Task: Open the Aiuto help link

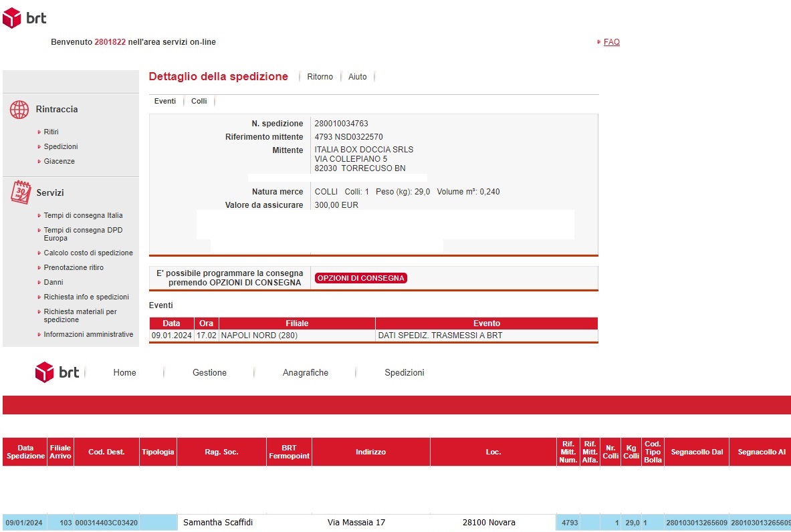Action: [x=357, y=77]
